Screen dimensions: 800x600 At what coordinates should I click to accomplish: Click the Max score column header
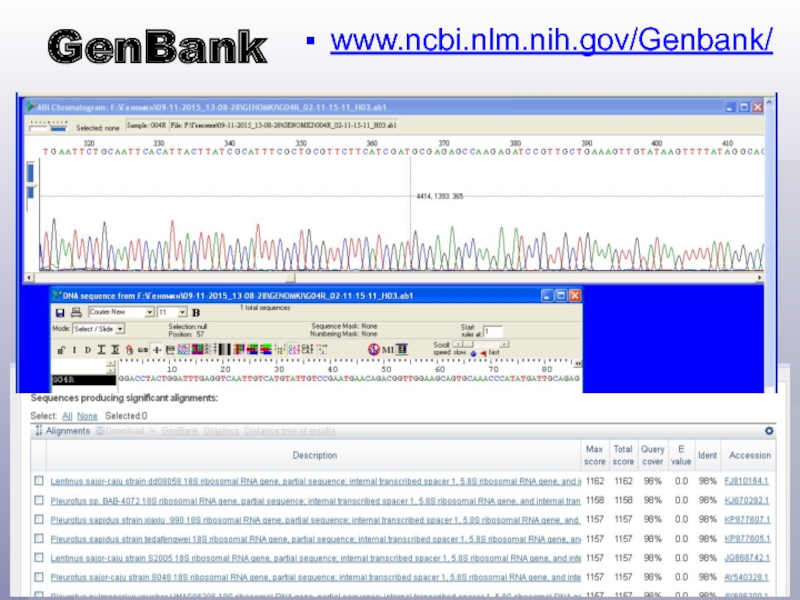coord(594,455)
